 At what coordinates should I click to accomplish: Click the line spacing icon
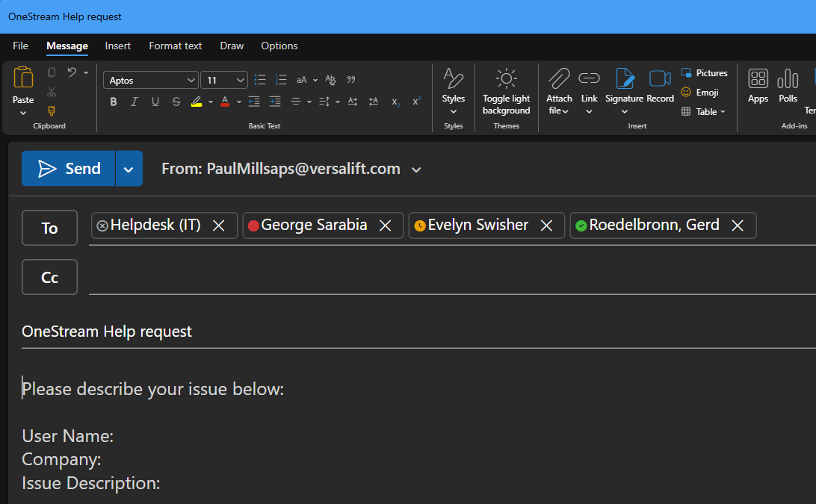coord(324,102)
